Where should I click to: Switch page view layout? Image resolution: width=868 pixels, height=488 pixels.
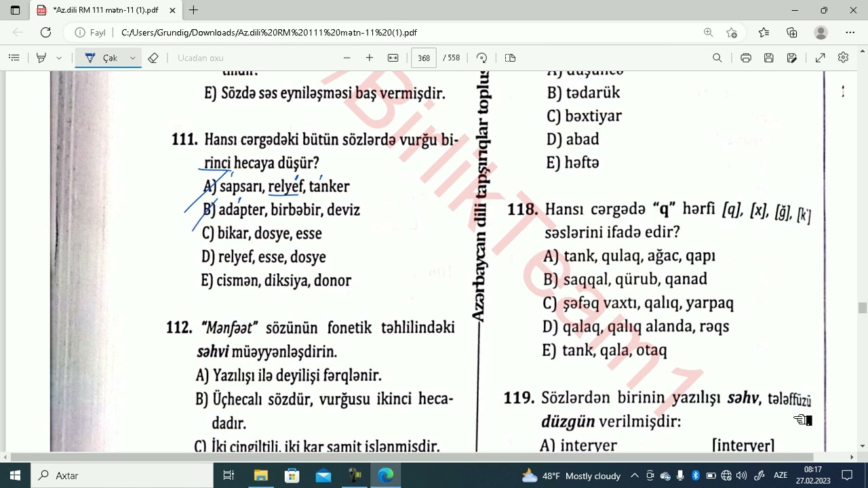511,58
